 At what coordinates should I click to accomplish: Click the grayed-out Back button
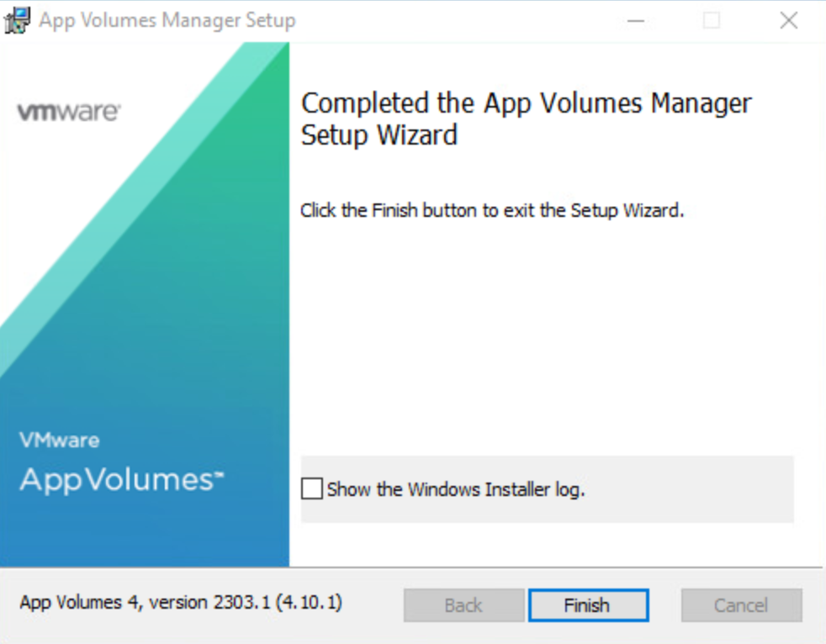pyautogui.click(x=463, y=605)
